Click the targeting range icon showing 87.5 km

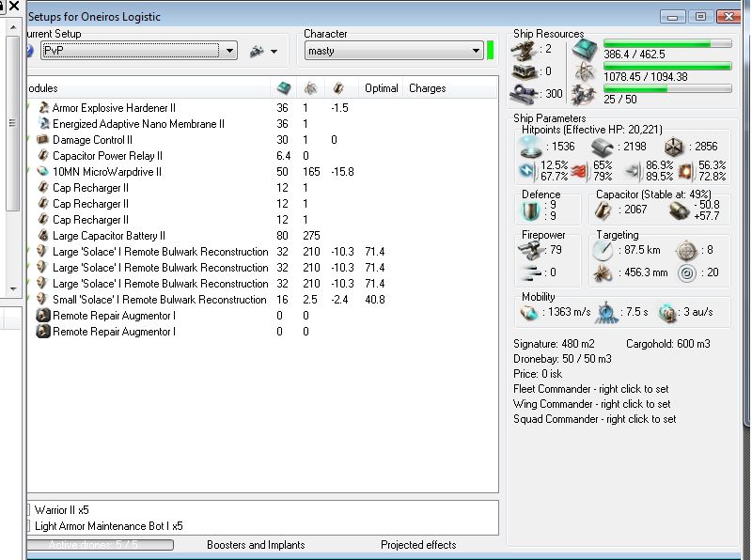click(603, 250)
